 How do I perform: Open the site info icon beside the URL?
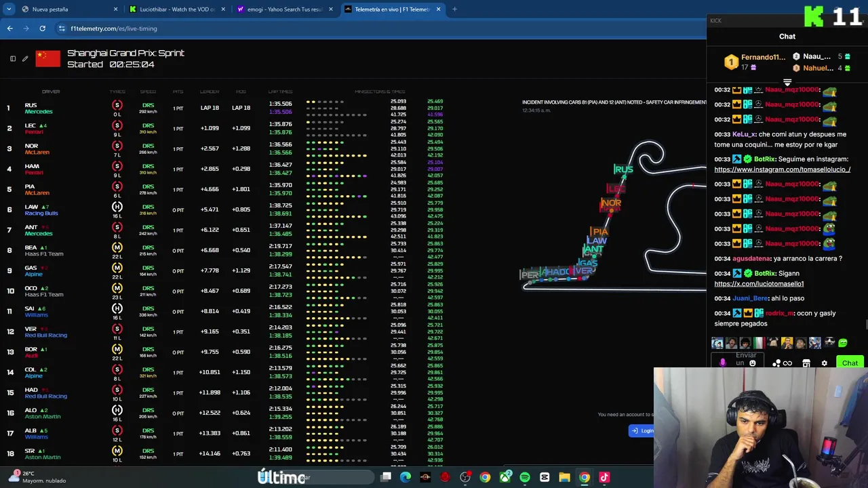point(62,28)
